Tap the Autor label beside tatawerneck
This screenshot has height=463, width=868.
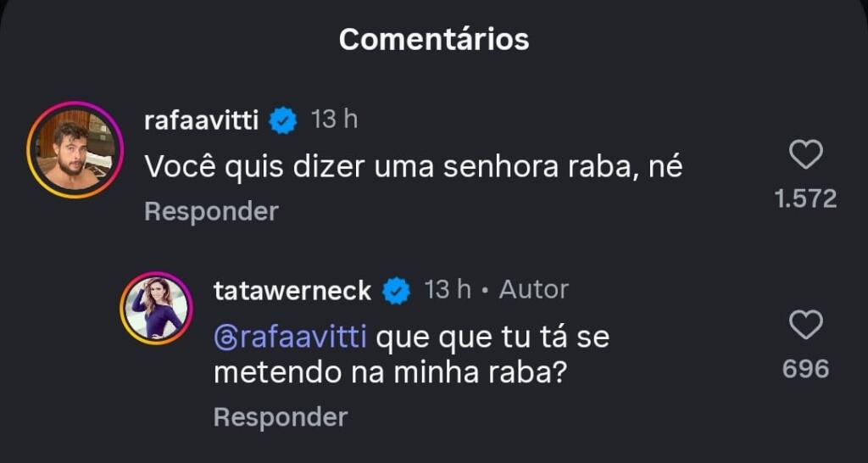click(533, 290)
